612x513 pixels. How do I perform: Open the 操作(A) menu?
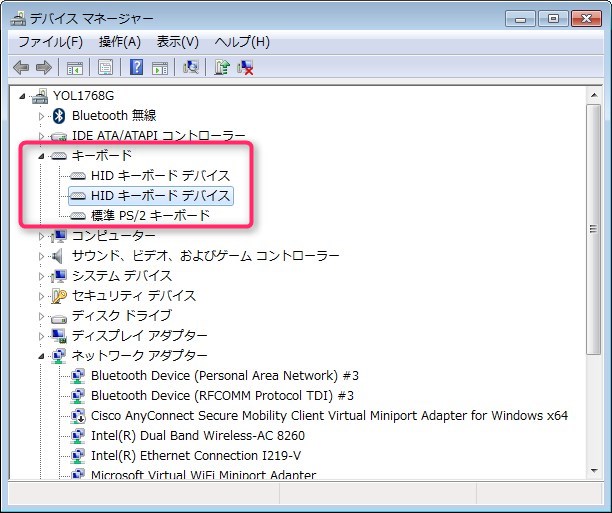(x=119, y=41)
